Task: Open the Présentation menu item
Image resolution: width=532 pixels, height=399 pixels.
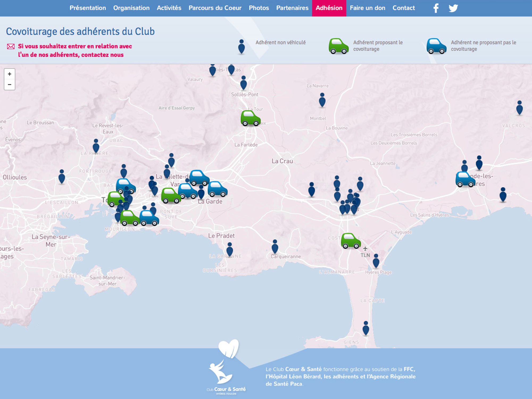Action: (x=88, y=8)
